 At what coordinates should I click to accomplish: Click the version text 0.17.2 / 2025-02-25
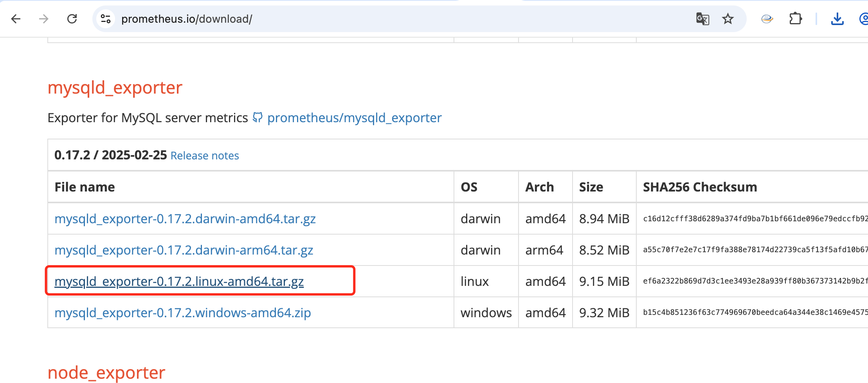click(111, 155)
